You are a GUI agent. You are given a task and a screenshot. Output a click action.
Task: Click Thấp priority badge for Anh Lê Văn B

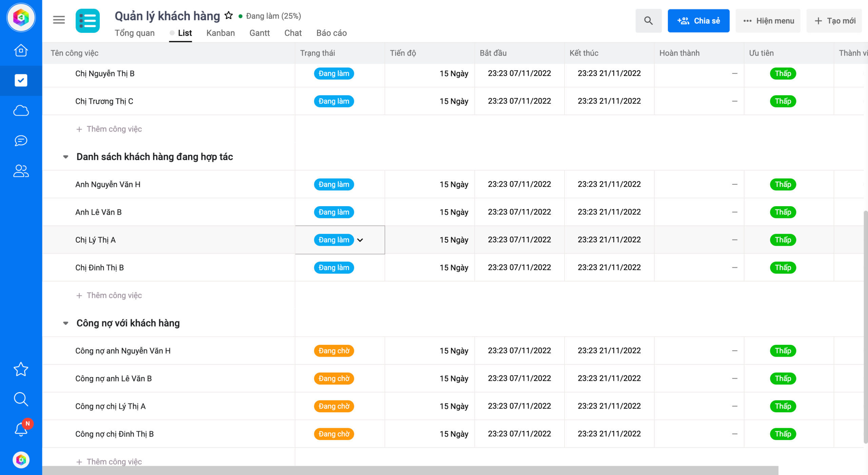[783, 212]
